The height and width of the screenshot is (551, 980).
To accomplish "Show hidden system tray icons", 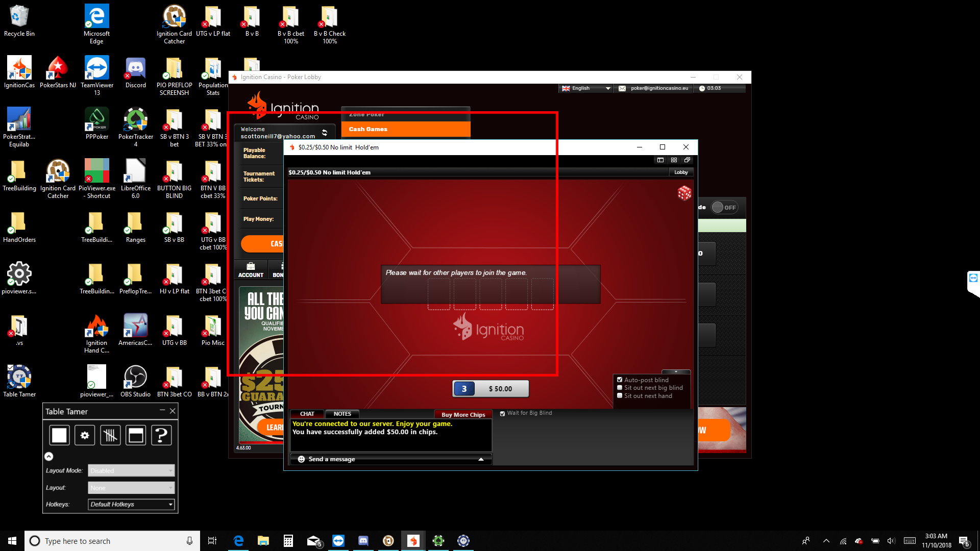I will [x=826, y=541].
